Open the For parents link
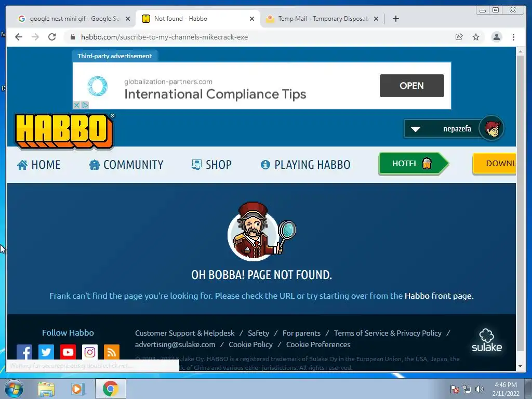 [301, 333]
